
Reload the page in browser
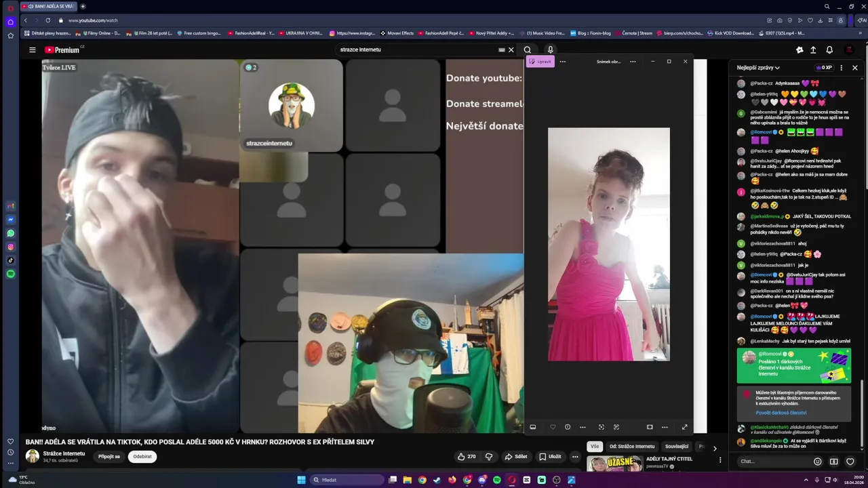pyautogui.click(x=47, y=20)
